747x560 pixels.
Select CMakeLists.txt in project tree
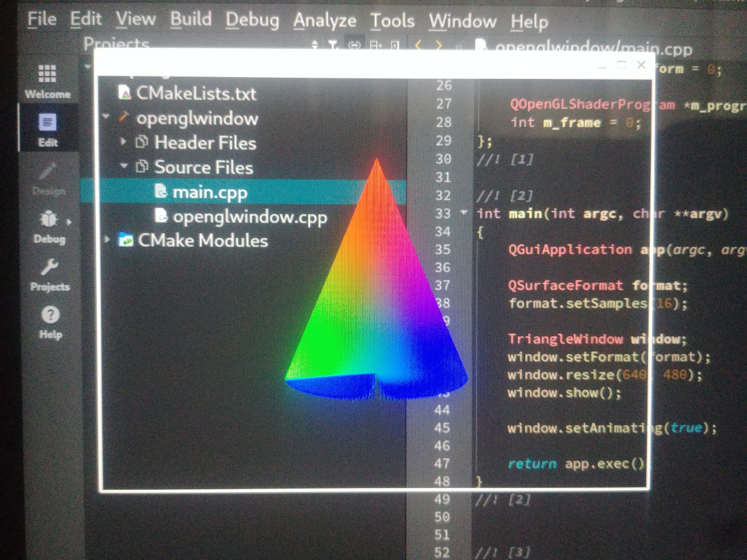[x=196, y=93]
